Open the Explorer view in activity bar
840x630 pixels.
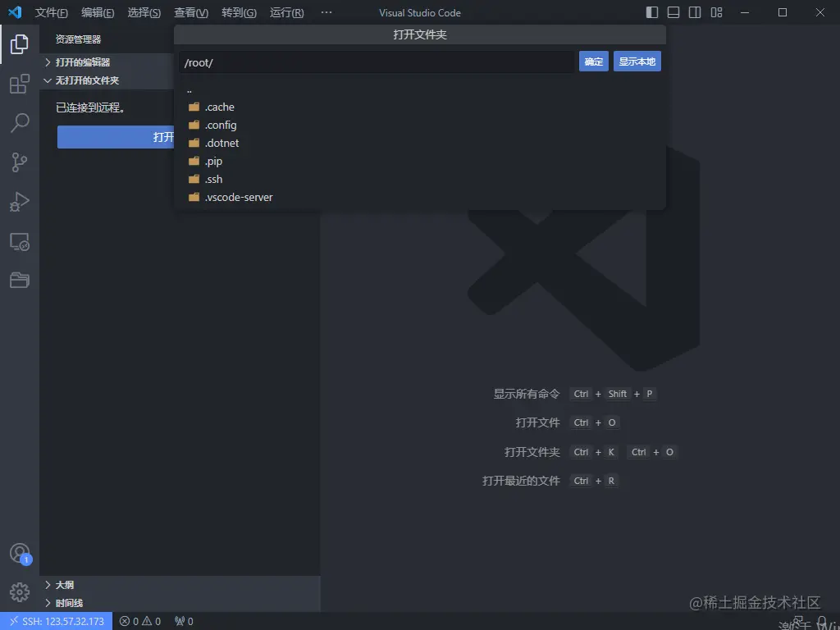pos(20,44)
